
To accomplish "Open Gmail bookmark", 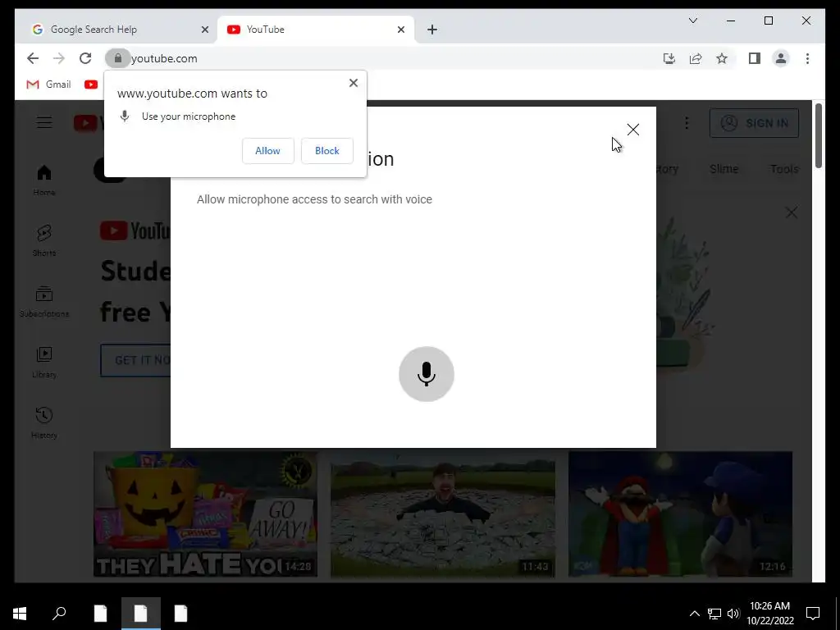I will point(48,84).
